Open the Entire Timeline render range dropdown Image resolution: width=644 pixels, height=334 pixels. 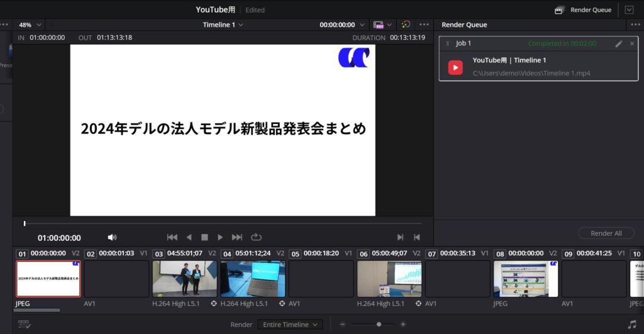289,325
